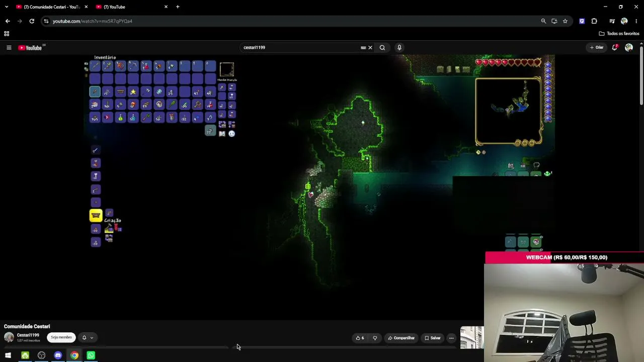
Task: Open the Criar create button
Action: (597, 48)
